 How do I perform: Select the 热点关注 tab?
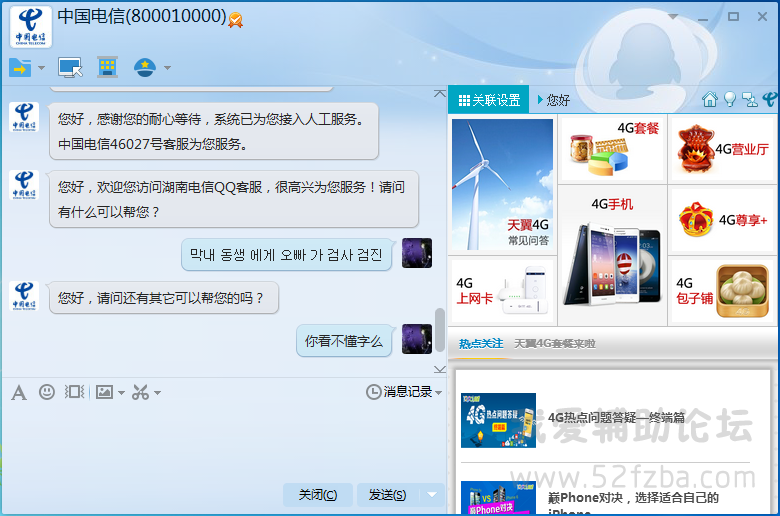(x=481, y=344)
